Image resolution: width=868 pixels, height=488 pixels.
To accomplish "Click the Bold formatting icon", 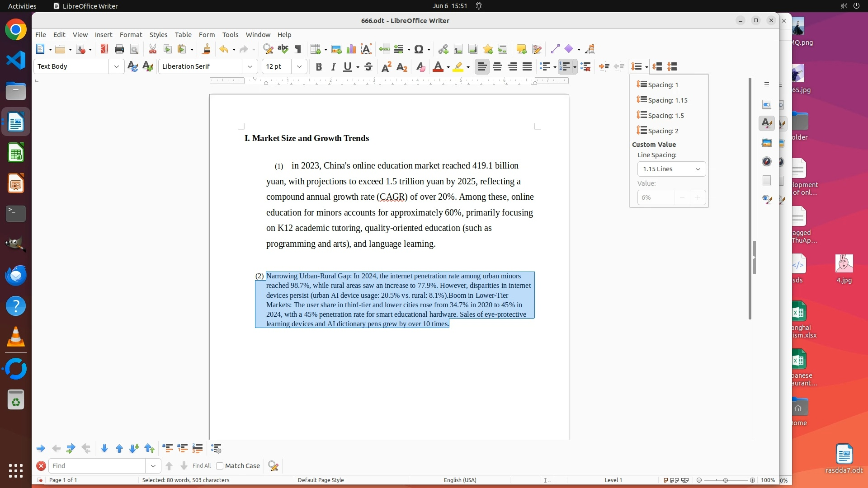I will [x=319, y=67].
